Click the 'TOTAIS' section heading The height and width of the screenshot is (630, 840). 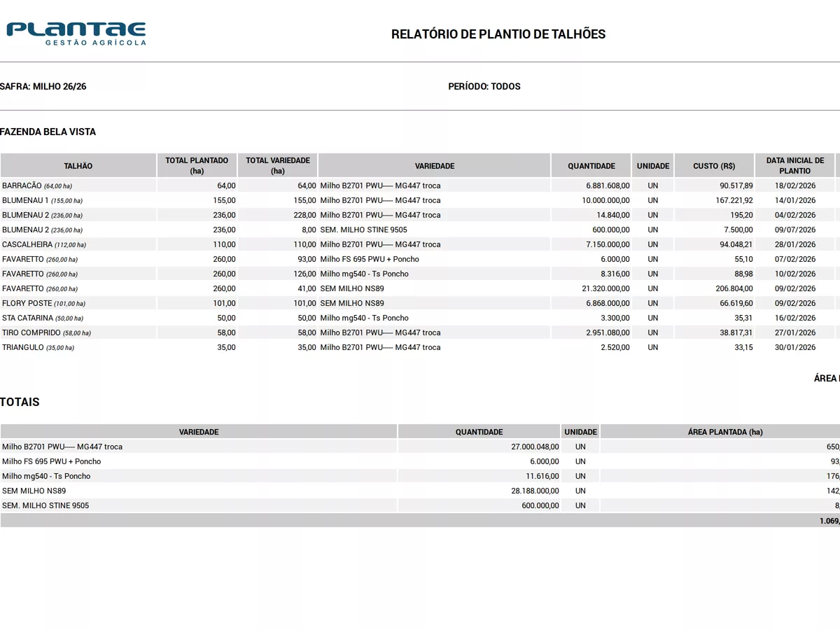point(20,402)
